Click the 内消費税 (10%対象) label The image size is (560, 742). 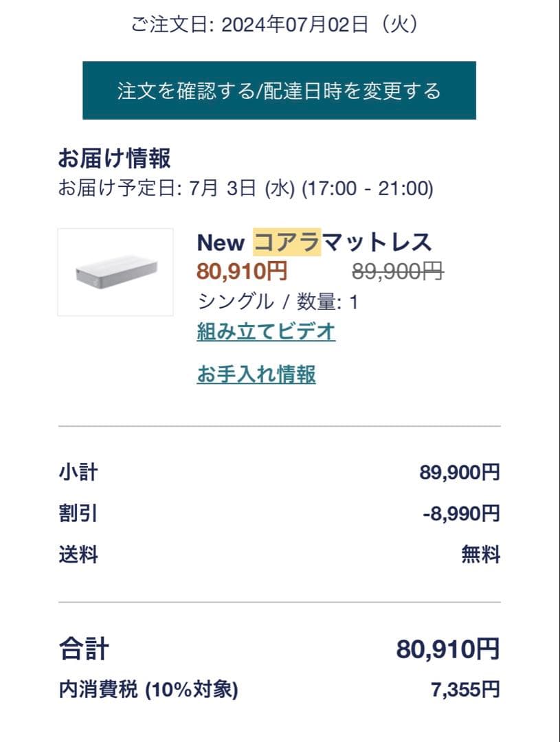pyautogui.click(x=148, y=689)
